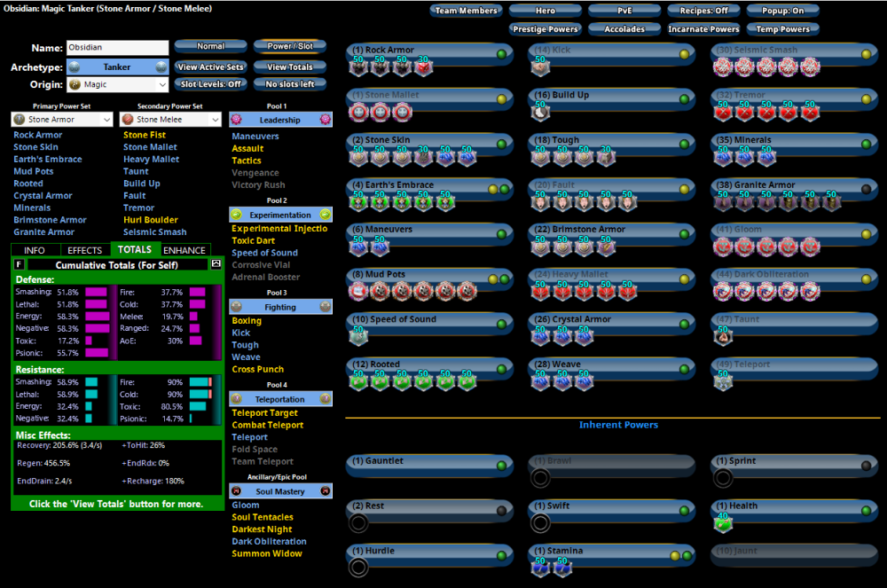Click the right green icon on Experimentation pool
The image size is (887, 588).
(x=325, y=215)
